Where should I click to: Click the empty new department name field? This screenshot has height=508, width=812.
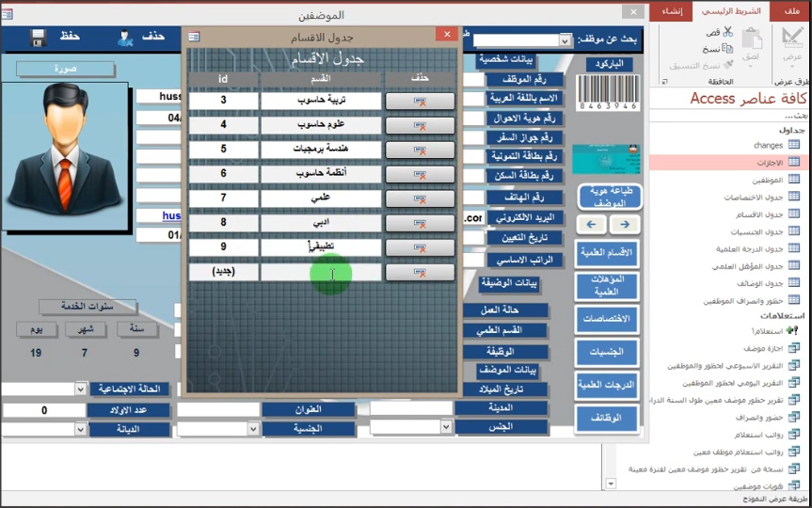coord(321,272)
